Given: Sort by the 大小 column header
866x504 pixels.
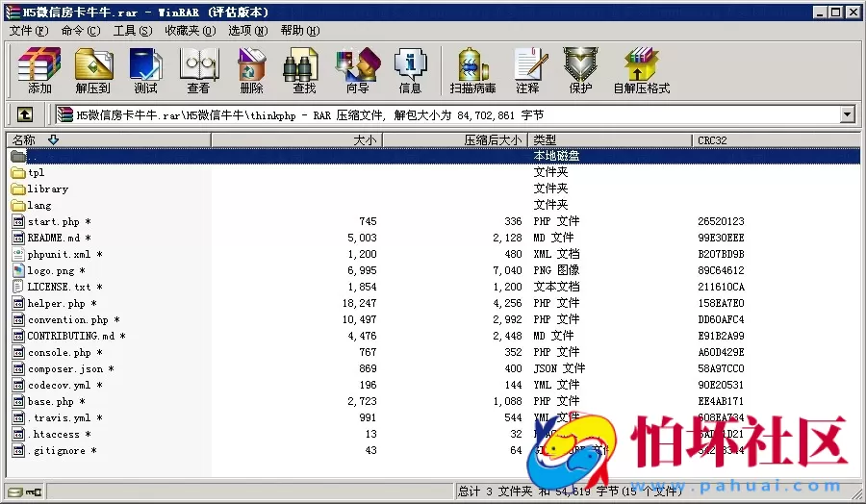Looking at the screenshot, I should pyautogui.click(x=296, y=140).
